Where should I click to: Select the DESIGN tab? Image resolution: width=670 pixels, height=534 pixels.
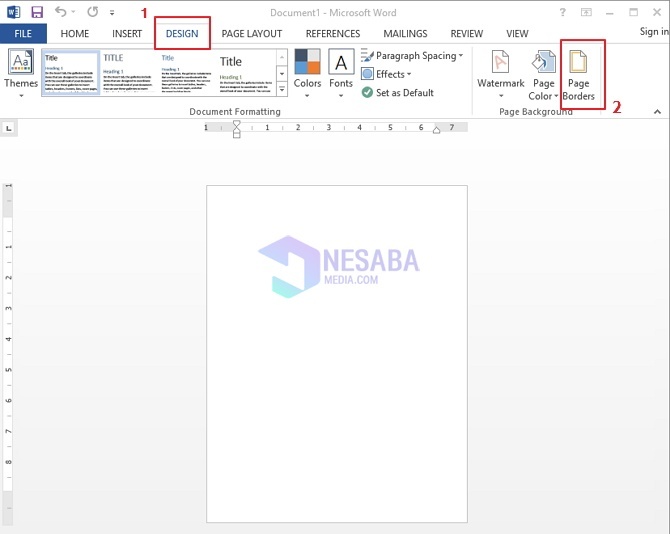point(182,34)
